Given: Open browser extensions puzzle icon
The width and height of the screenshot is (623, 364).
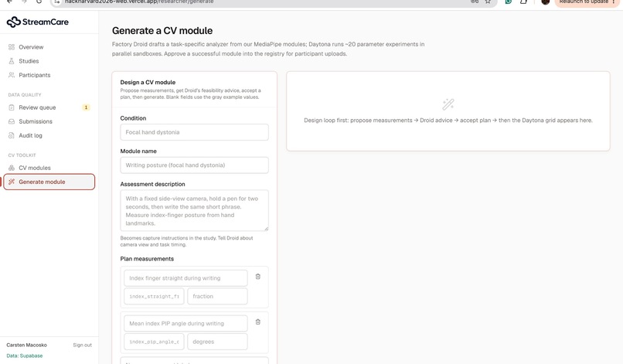Looking at the screenshot, I should [523, 2].
